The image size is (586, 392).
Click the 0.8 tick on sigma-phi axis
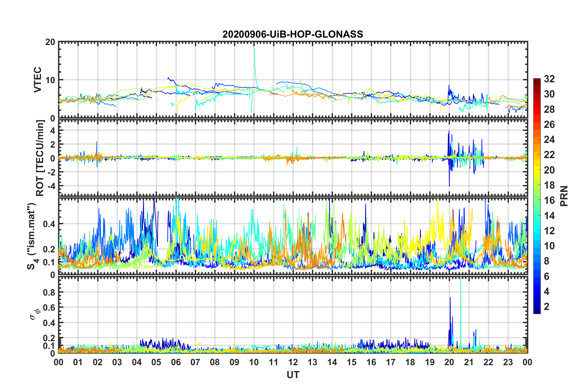49,292
